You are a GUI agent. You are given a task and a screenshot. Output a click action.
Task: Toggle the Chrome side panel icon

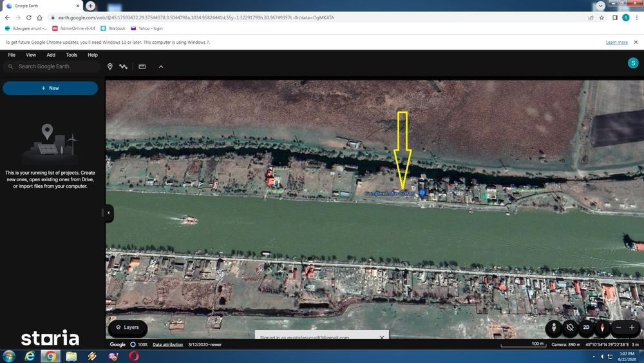615,17
